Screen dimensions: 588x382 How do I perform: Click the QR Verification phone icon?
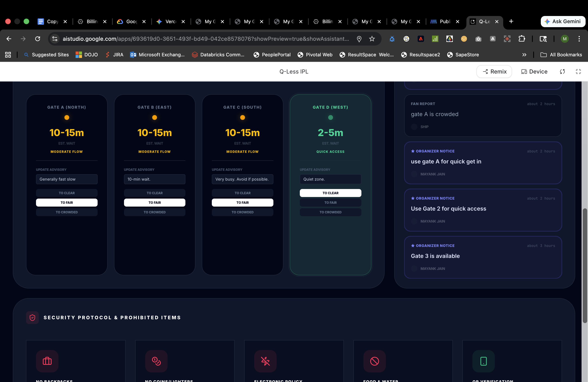pyautogui.click(x=483, y=361)
